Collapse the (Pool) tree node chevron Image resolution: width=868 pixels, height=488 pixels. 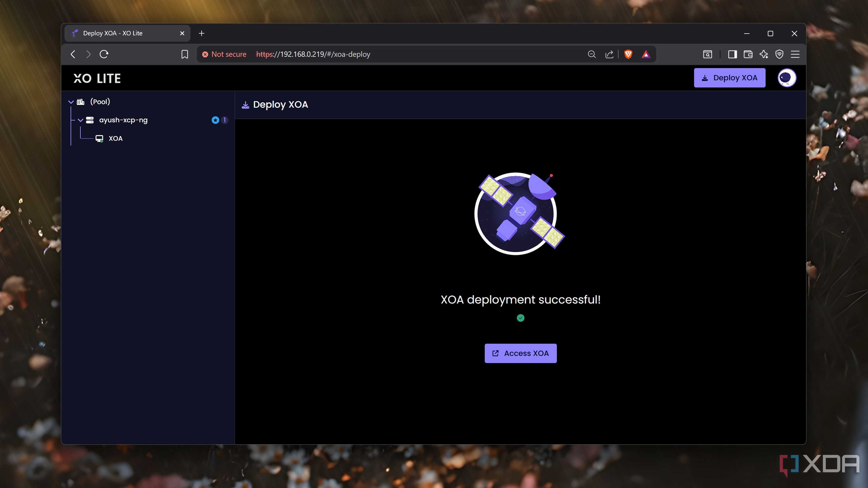click(71, 102)
